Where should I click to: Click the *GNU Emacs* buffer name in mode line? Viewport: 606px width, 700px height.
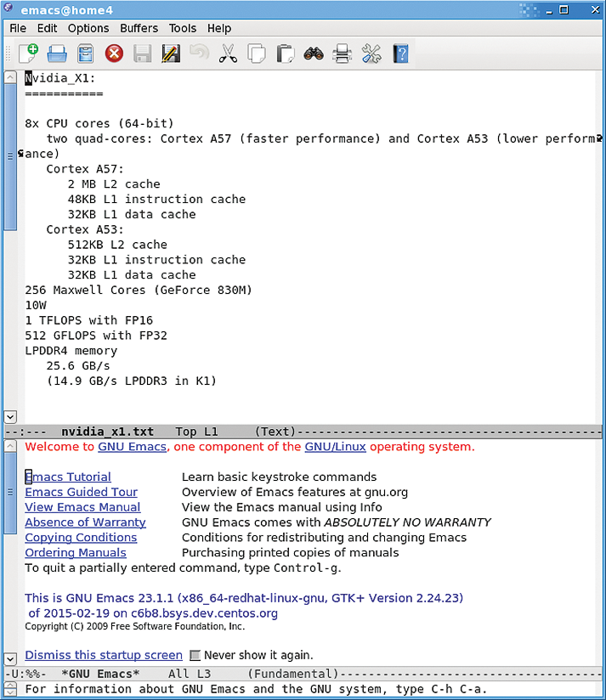100,675
